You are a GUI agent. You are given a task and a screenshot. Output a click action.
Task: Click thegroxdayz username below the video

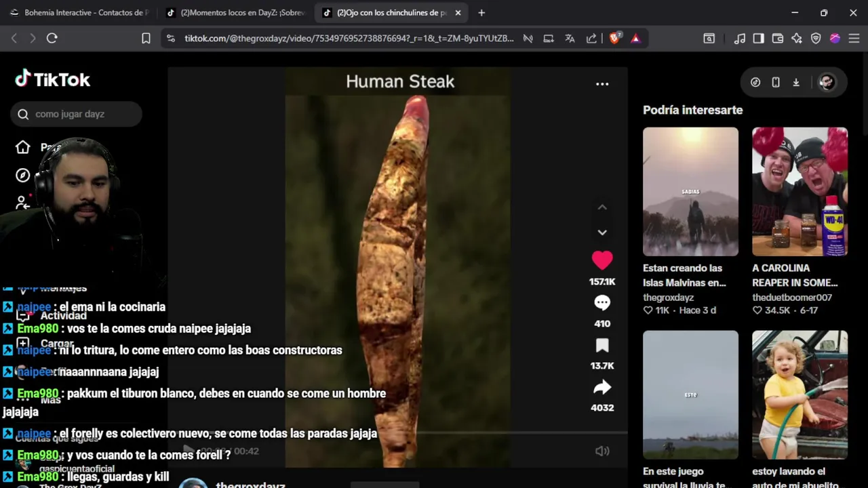click(250, 484)
